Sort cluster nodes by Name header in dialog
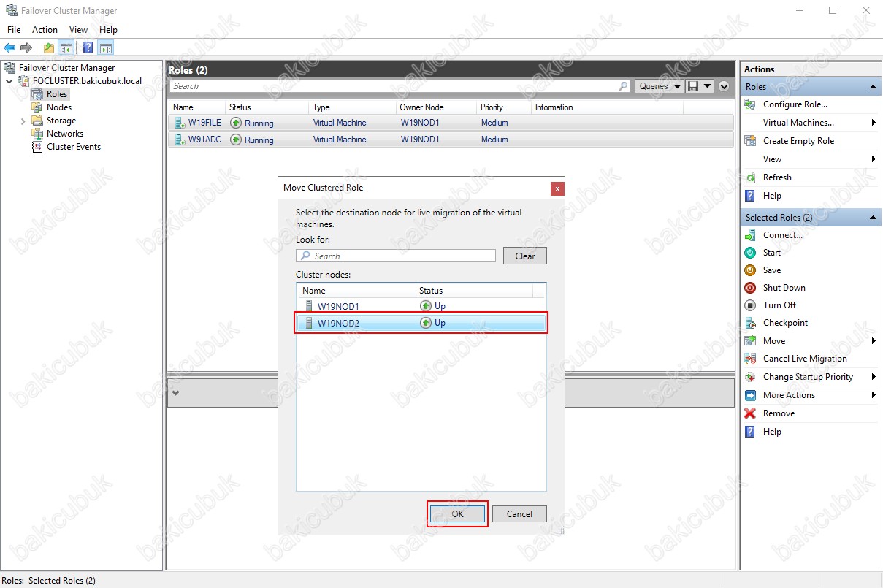The width and height of the screenshot is (883, 588). 356,291
